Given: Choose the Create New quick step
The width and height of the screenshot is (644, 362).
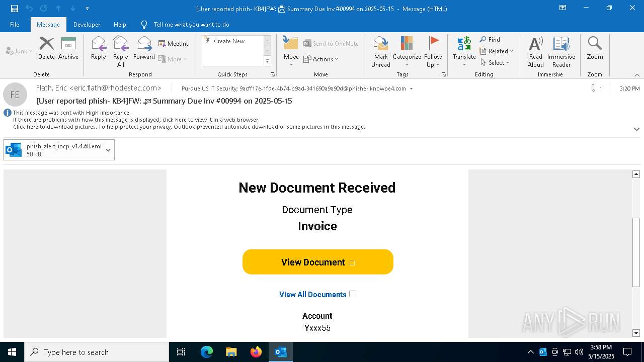Looking at the screenshot, I should [229, 41].
